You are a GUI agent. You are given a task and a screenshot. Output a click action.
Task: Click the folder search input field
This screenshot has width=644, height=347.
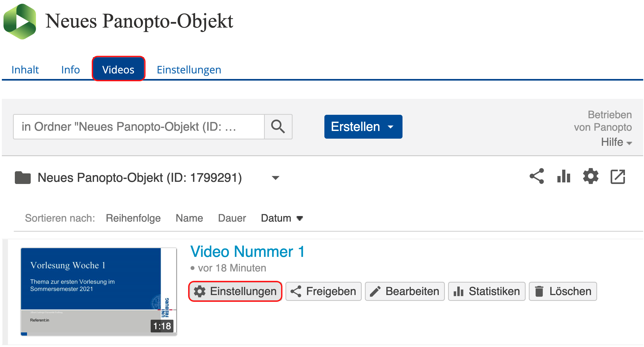(x=139, y=127)
